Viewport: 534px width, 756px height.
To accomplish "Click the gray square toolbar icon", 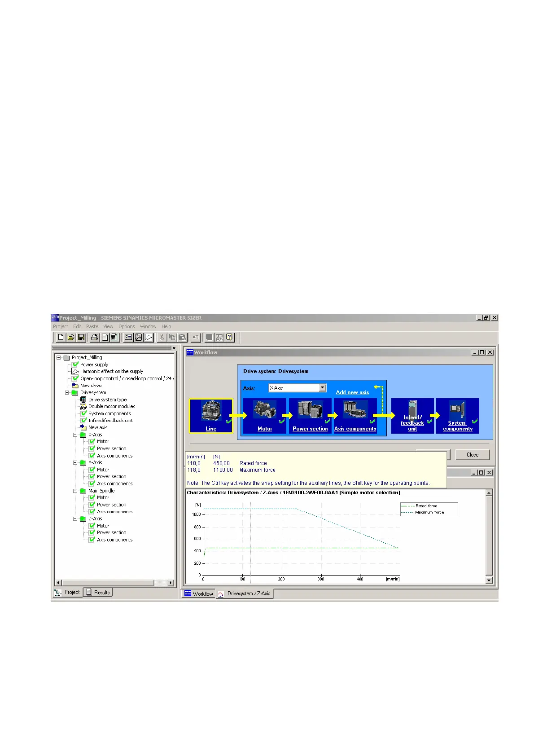I will click(209, 337).
